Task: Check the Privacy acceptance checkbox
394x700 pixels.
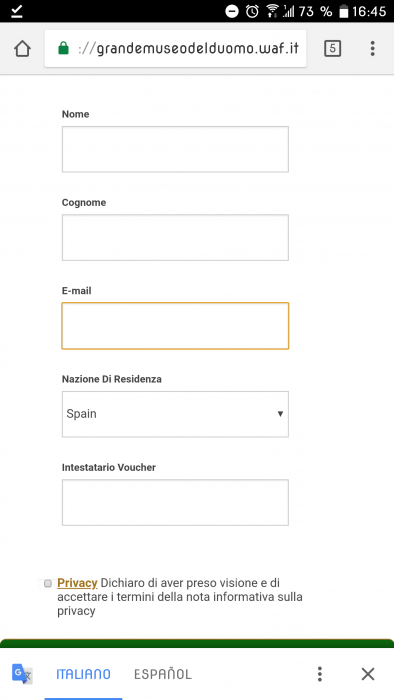Action: click(x=48, y=583)
